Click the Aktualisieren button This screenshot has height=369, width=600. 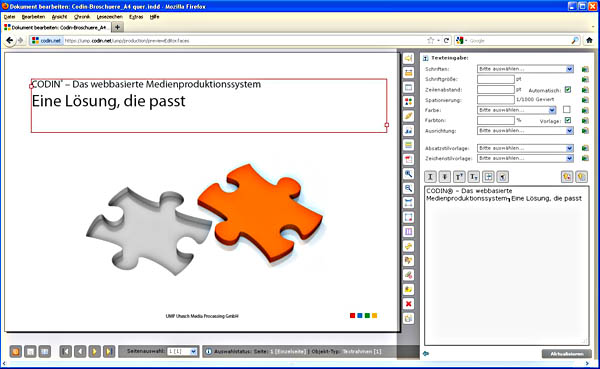click(x=567, y=354)
